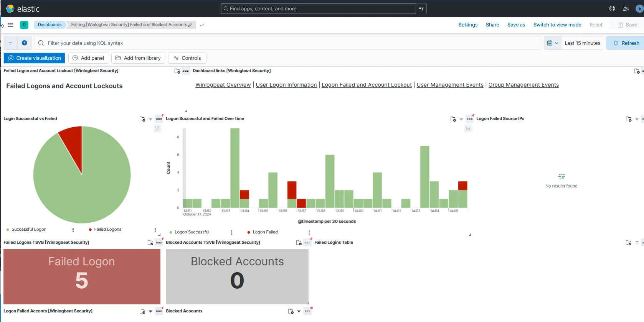Choose Save as
Viewport: 644px width, 322px height.
(x=516, y=25)
